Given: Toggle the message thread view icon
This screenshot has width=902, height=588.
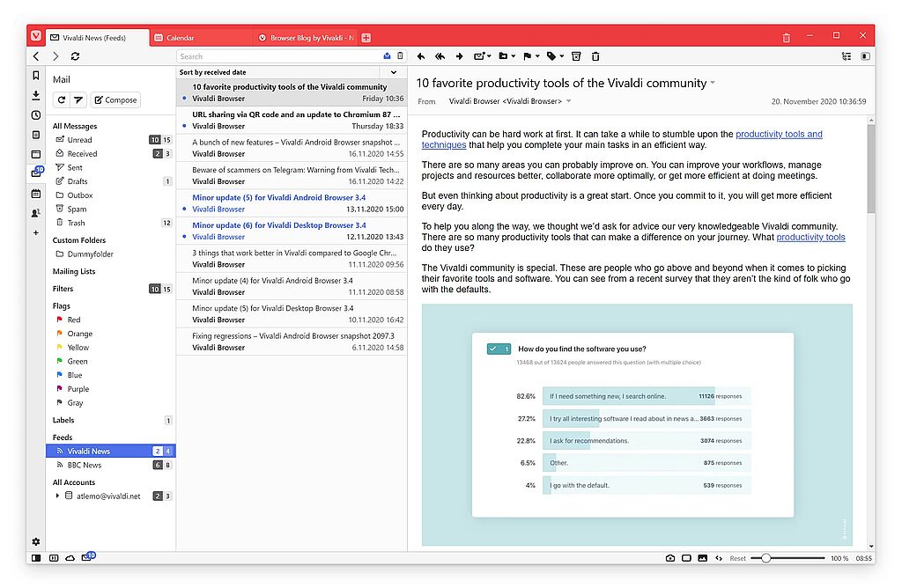Looking at the screenshot, I should point(847,56).
